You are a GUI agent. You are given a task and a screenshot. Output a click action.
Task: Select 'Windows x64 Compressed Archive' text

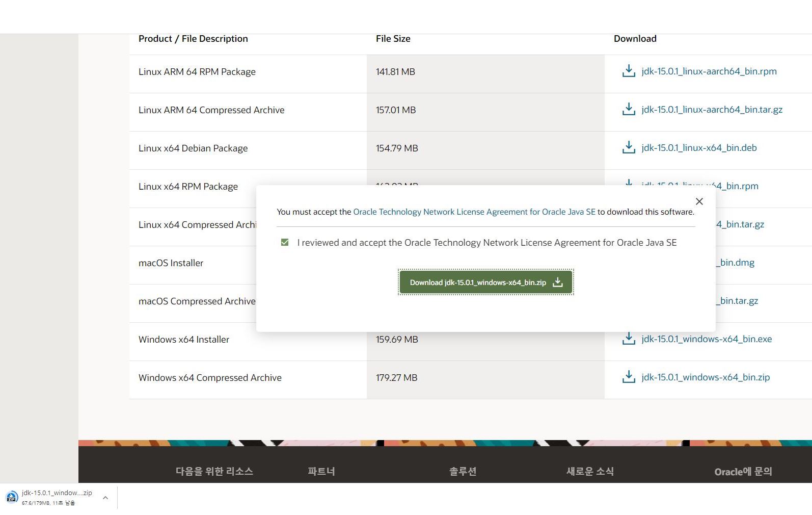(210, 378)
